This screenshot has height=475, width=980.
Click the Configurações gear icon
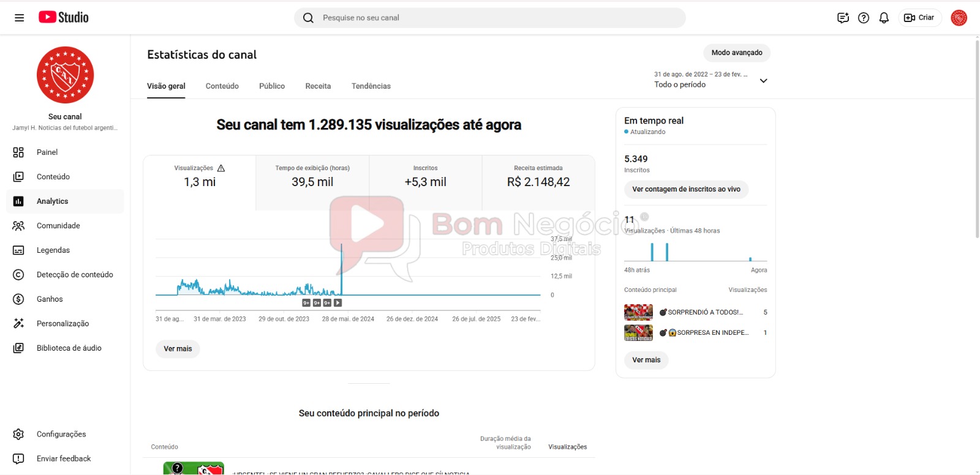point(18,434)
